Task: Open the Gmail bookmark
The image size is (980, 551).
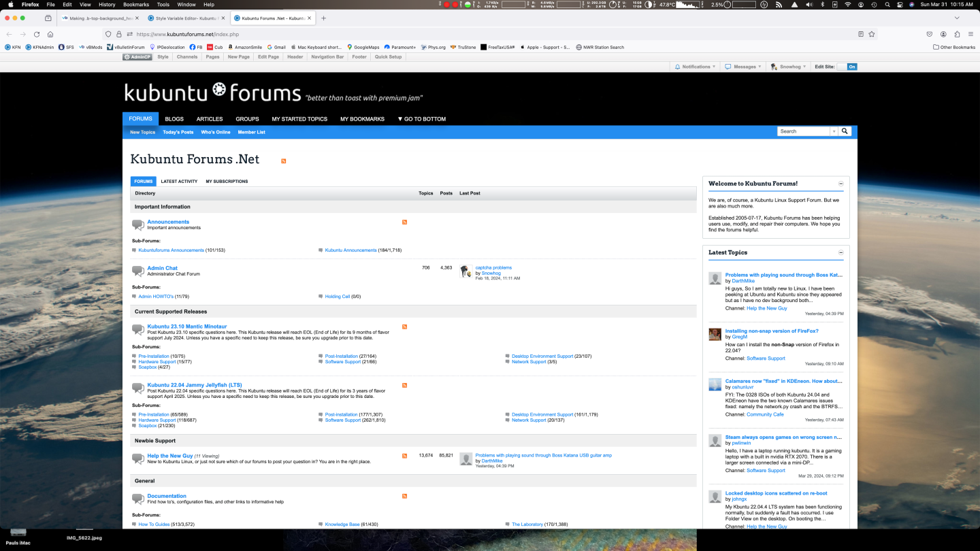Action: coord(276,47)
